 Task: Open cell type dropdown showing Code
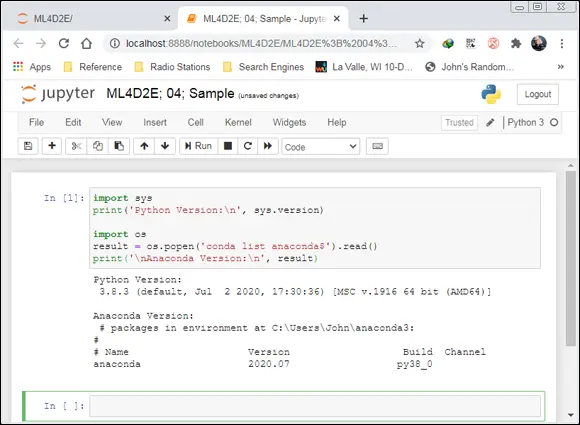click(320, 147)
